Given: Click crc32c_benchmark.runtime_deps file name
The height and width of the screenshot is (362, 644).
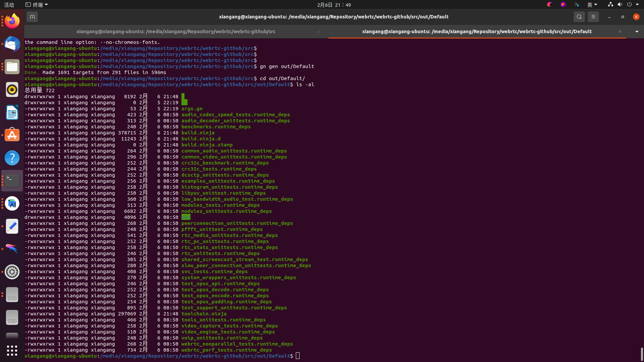Looking at the screenshot, I should [x=225, y=163].
